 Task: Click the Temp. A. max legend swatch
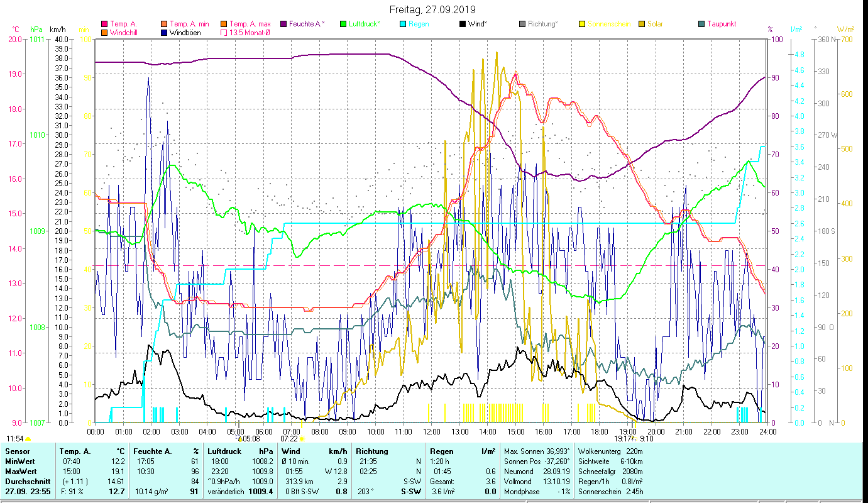click(x=224, y=24)
